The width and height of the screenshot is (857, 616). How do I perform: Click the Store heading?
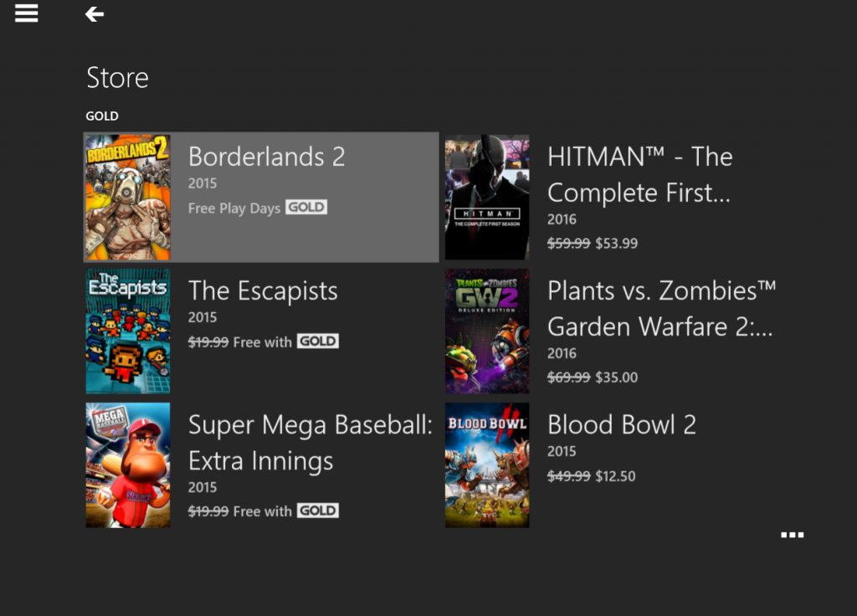click(x=116, y=77)
